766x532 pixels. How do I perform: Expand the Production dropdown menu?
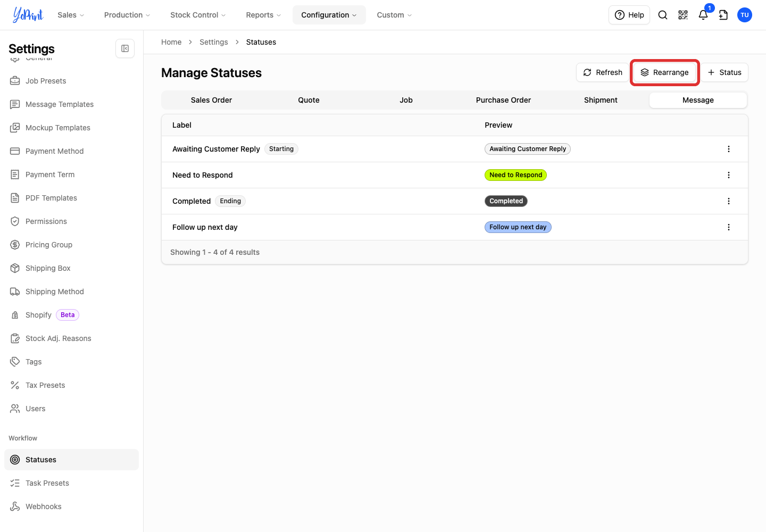tap(127, 15)
